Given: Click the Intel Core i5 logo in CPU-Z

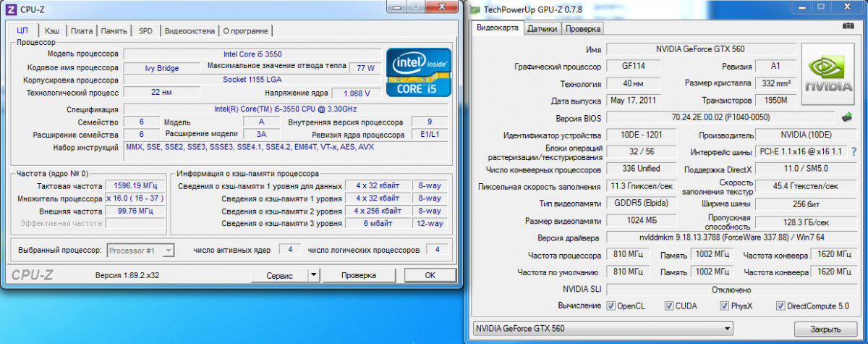Looking at the screenshot, I should 417,72.
